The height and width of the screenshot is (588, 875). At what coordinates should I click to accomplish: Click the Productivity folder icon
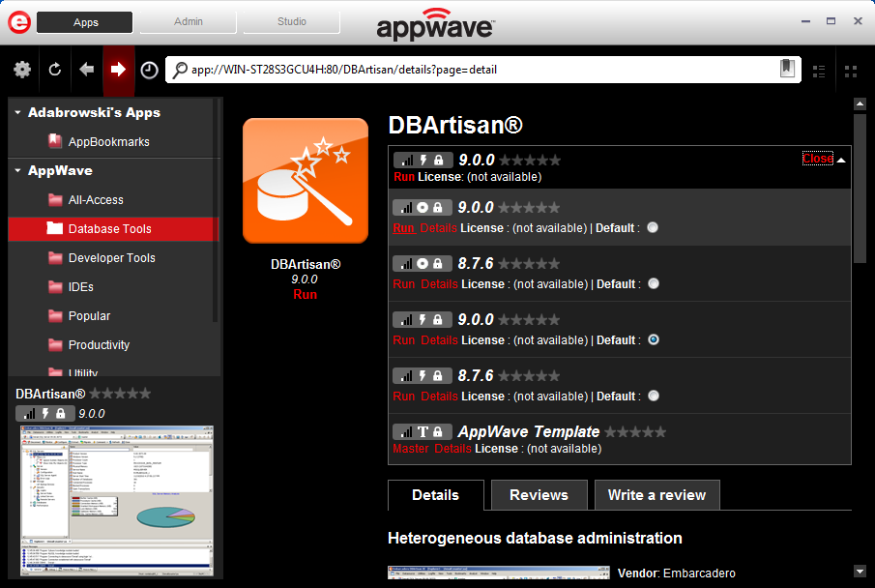[x=55, y=344]
